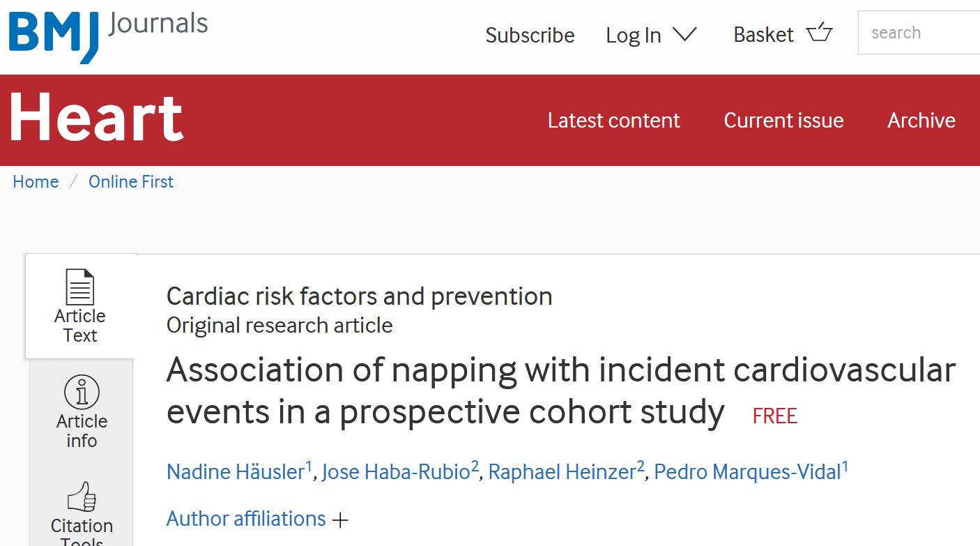Expand Author affiliations plus sign
The height and width of the screenshot is (546, 980).
pyautogui.click(x=340, y=520)
